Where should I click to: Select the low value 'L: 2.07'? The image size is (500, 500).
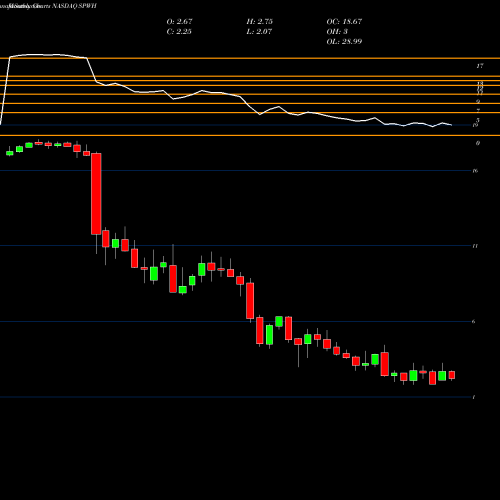pyautogui.click(x=259, y=31)
